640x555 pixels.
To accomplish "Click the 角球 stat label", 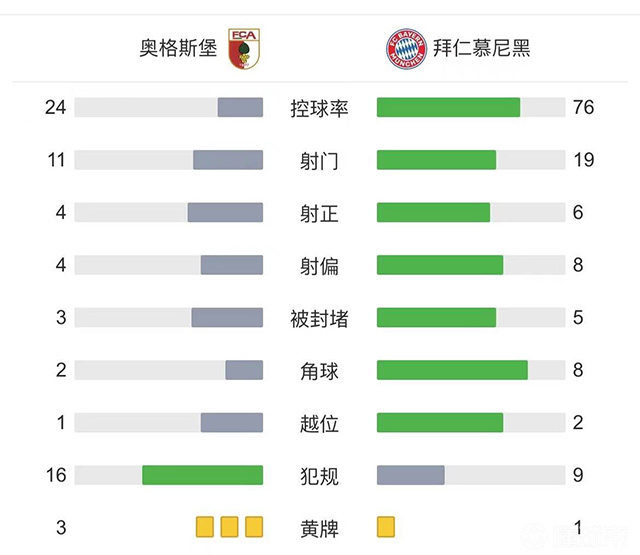I will [319, 371].
